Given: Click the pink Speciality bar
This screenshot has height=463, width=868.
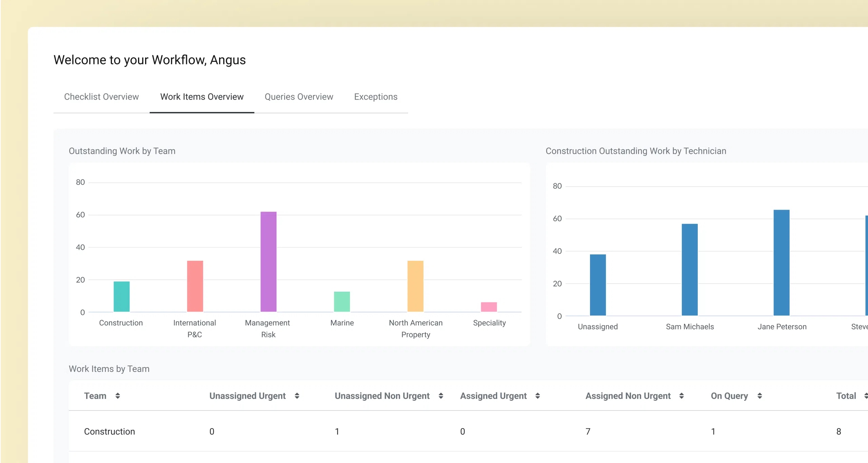Looking at the screenshot, I should click(489, 307).
